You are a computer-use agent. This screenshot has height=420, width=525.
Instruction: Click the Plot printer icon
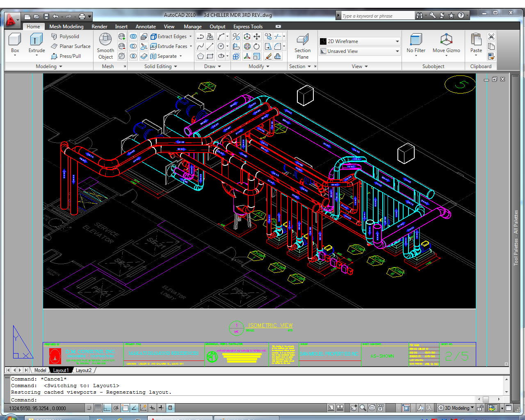tap(82, 16)
